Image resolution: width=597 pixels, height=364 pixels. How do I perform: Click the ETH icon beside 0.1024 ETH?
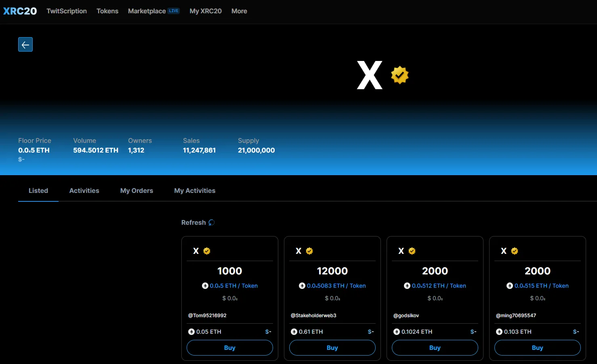click(397, 332)
